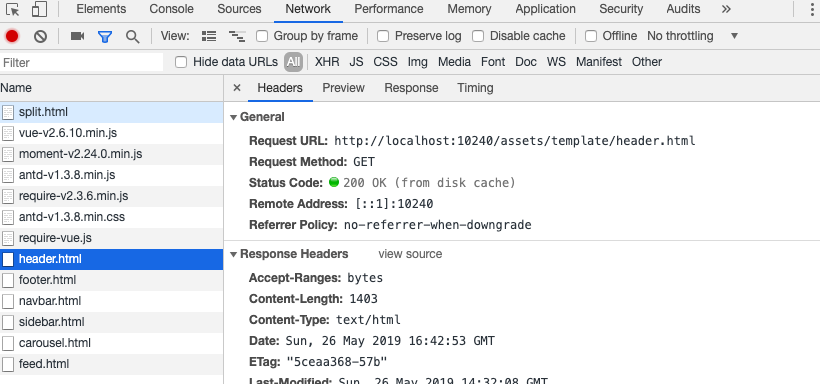
Task: Open the Audits tab
Action: [x=683, y=9]
